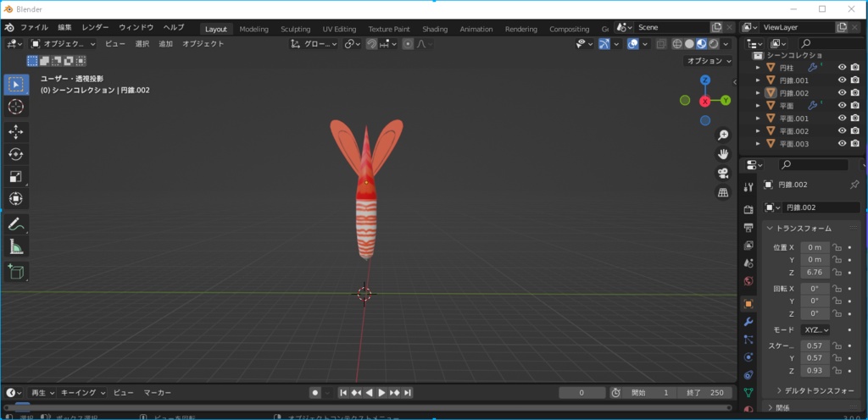This screenshot has width=868, height=420.
Task: Toggle camera view with the camera icon
Action: coord(723,174)
